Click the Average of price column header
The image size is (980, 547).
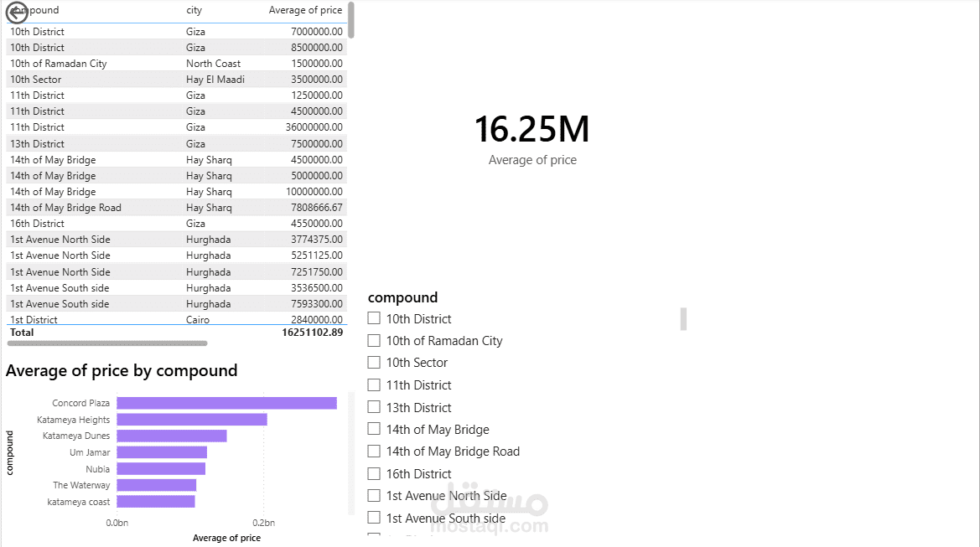[305, 10]
